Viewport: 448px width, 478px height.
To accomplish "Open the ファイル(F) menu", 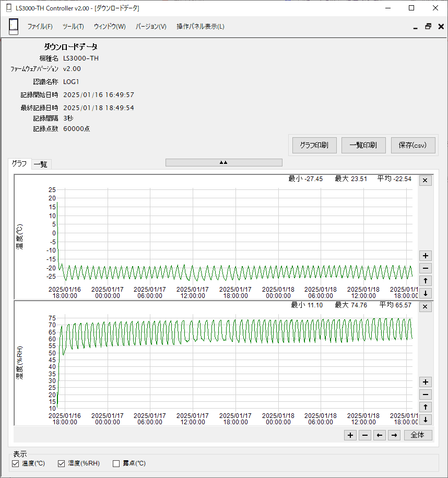I will pos(40,27).
